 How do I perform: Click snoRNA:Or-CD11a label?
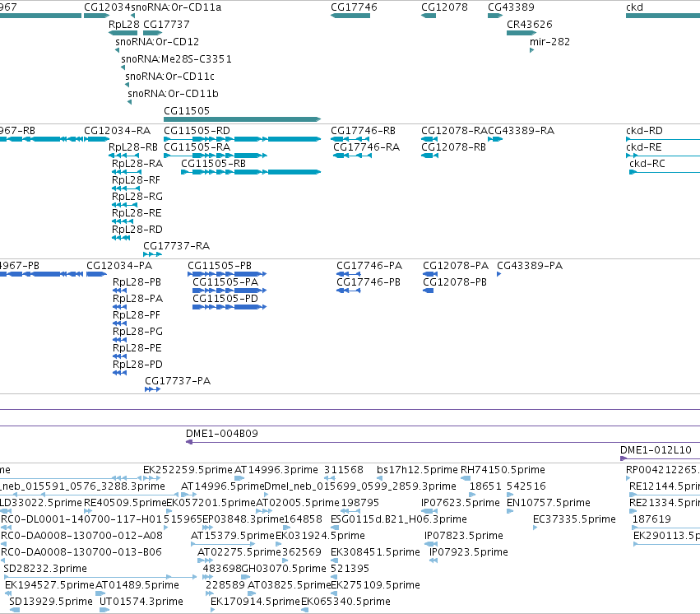pyautogui.click(x=176, y=7)
